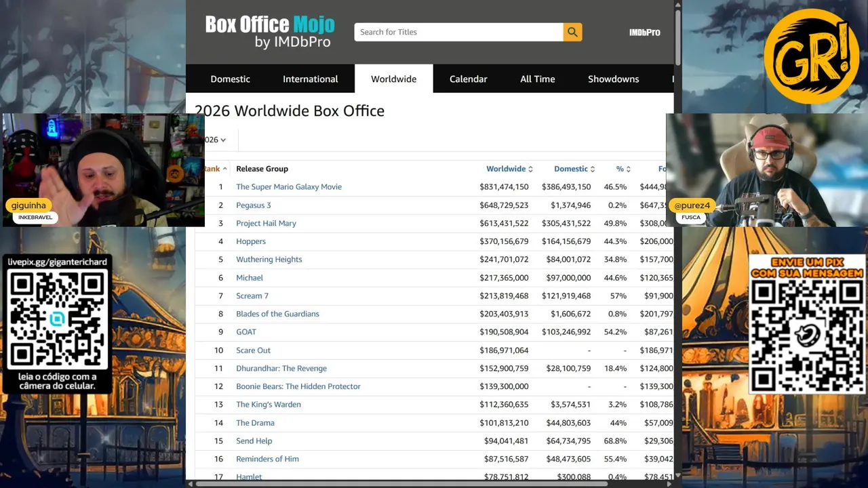Viewport: 868px width, 488px height.
Task: Click the 'Envie um Pix' QR code
Action: tap(807, 335)
